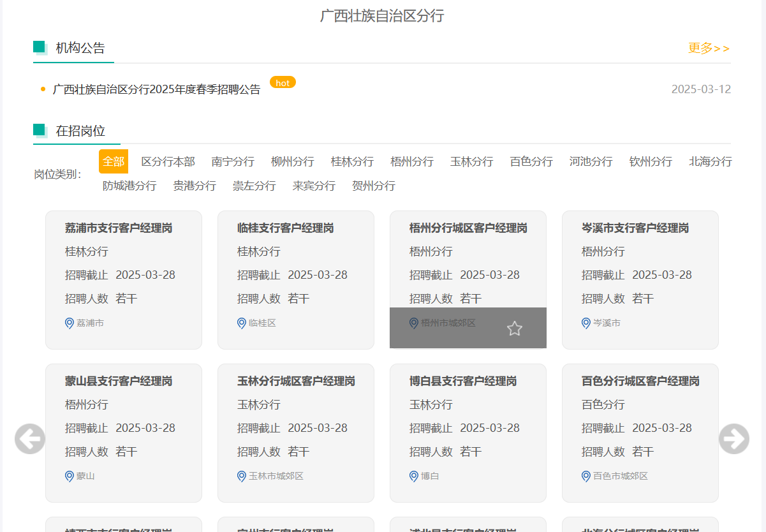Open 更多>> announcements link
This screenshot has height=532, width=766.
pyautogui.click(x=709, y=48)
